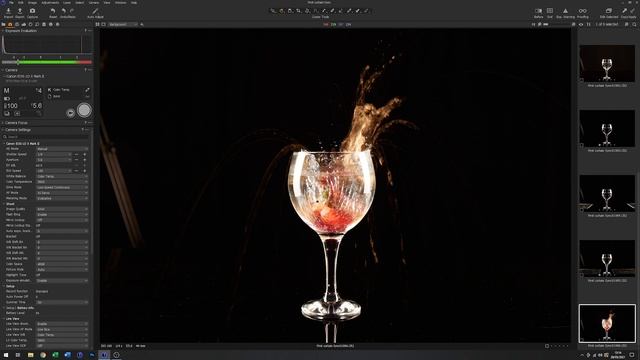
Task: Select the second wine glass thumbnail
Action: (x=607, y=129)
